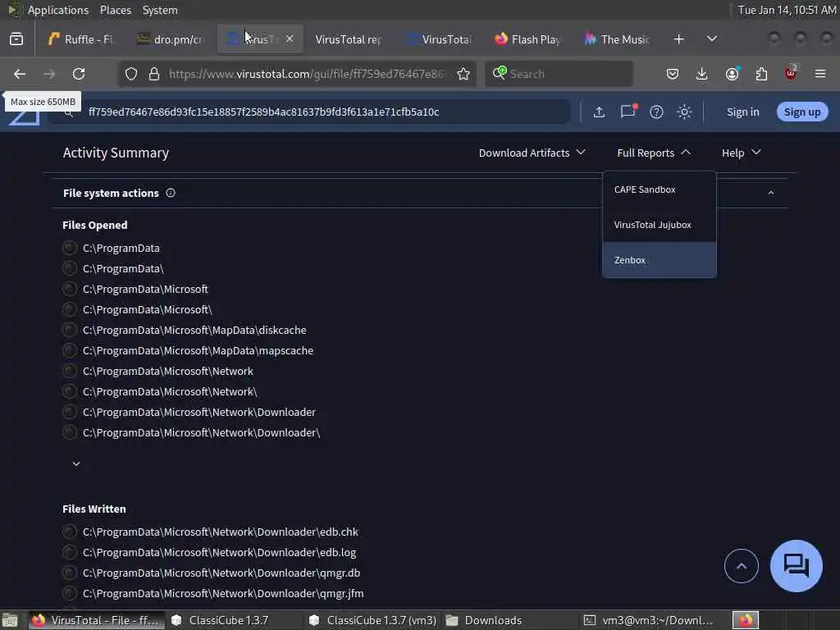Bookmark this page with the star icon

(463, 74)
